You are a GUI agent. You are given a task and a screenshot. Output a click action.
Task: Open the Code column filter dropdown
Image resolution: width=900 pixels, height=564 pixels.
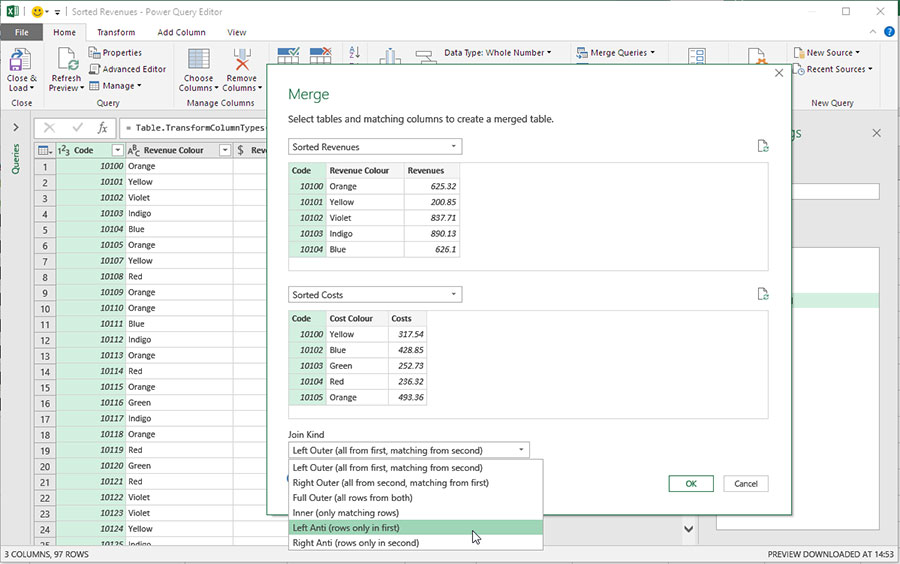click(x=117, y=150)
